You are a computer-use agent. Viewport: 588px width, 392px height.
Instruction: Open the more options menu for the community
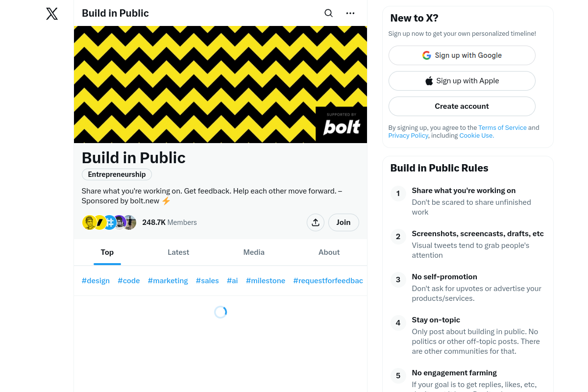350,13
